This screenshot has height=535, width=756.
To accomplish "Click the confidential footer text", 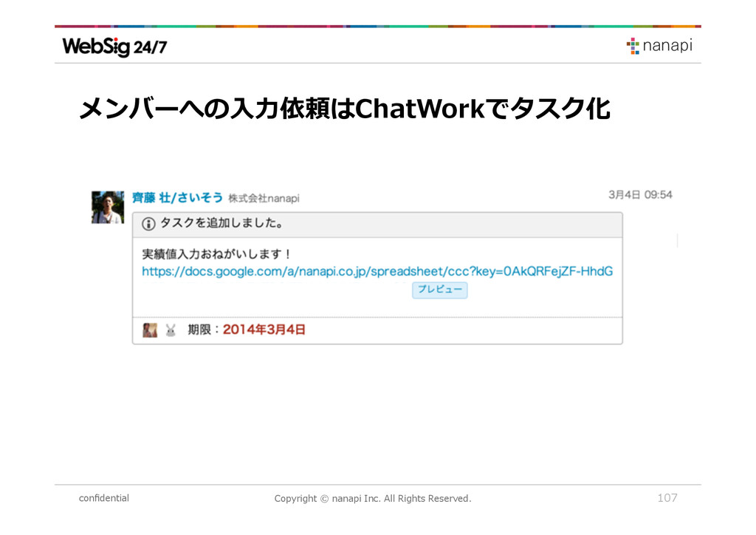I will coord(103,498).
